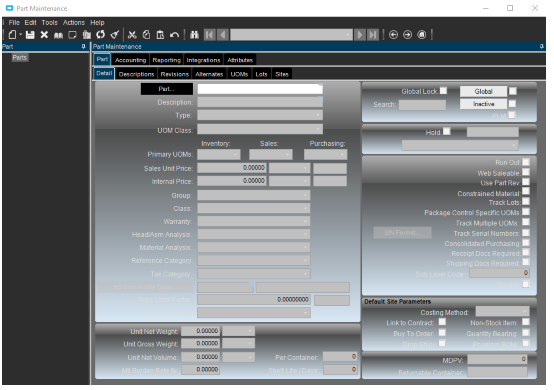
Task: Click the circled back arrow icon
Action: point(393,35)
